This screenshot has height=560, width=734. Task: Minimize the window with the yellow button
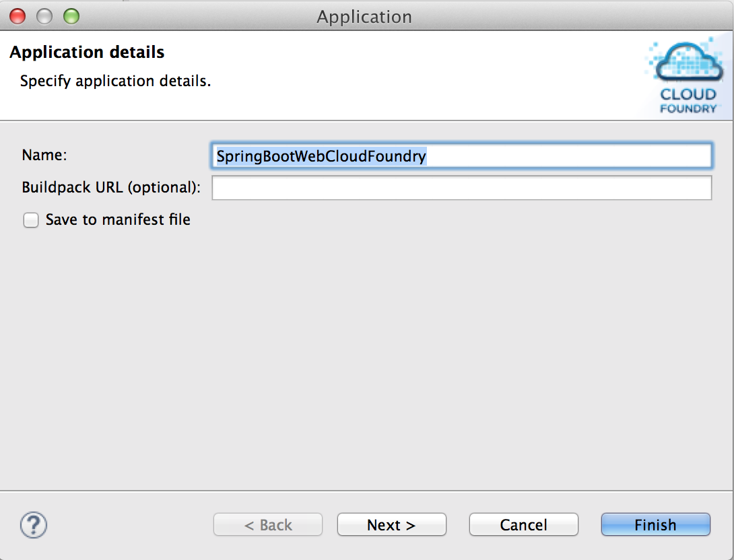point(44,16)
